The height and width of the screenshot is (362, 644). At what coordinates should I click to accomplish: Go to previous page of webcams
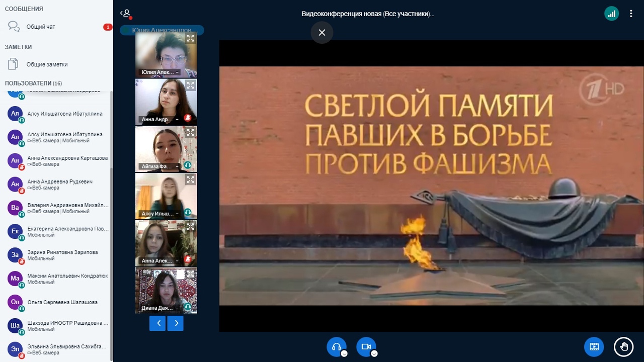coord(158,323)
